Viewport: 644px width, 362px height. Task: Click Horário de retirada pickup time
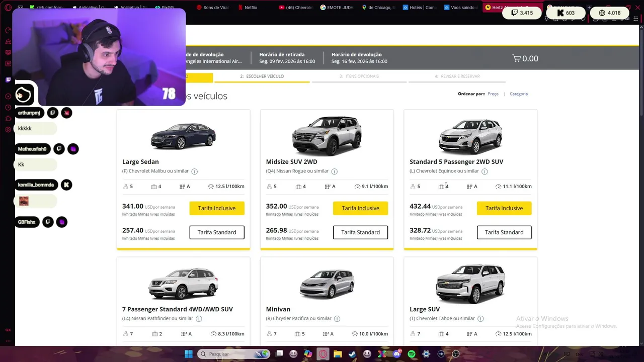[287, 58]
